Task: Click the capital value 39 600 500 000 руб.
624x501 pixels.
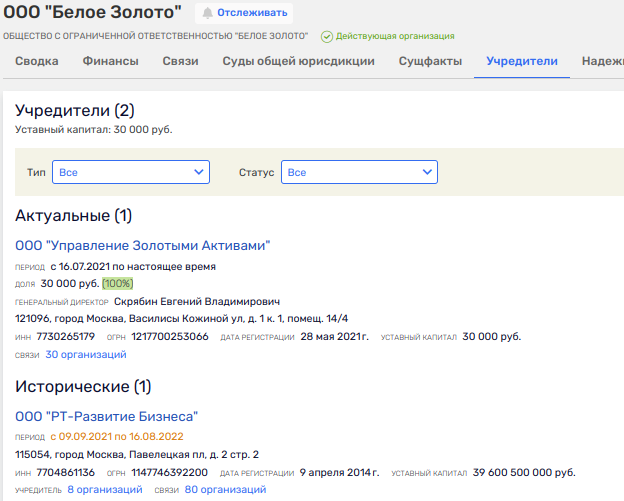Action: click(x=524, y=472)
